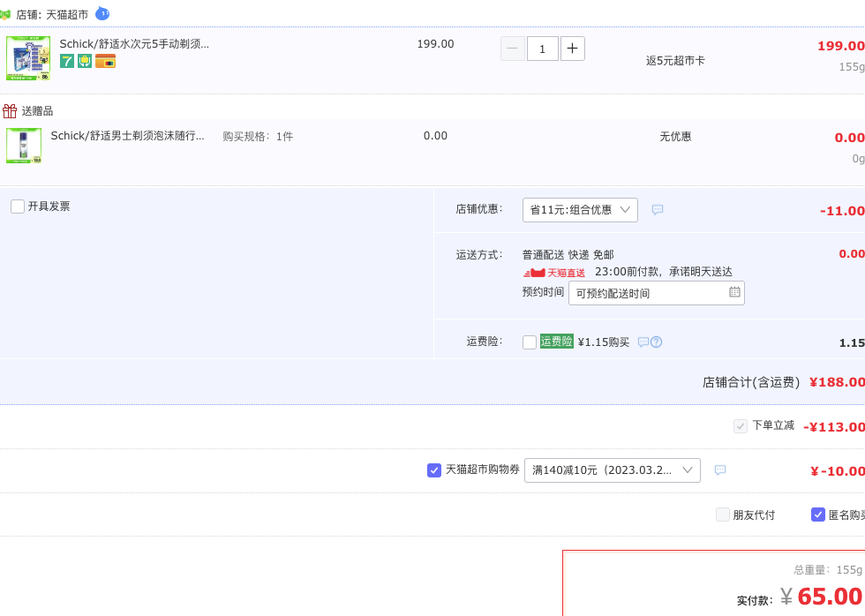Viewport: 865px width, 616px height.
Task: Click the 199.00 unit price in razor row
Action: tap(435, 43)
